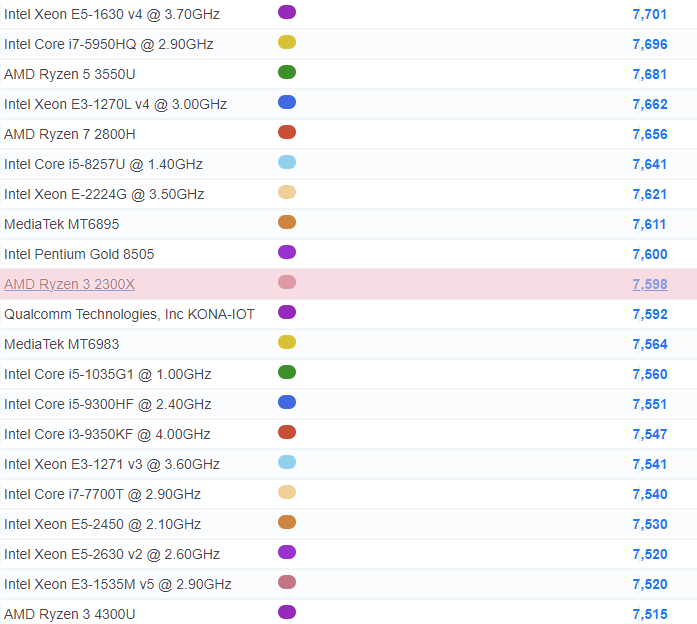This screenshot has height=624, width=697.
Task: Click the 7,540 benchmark score
Action: (650, 494)
